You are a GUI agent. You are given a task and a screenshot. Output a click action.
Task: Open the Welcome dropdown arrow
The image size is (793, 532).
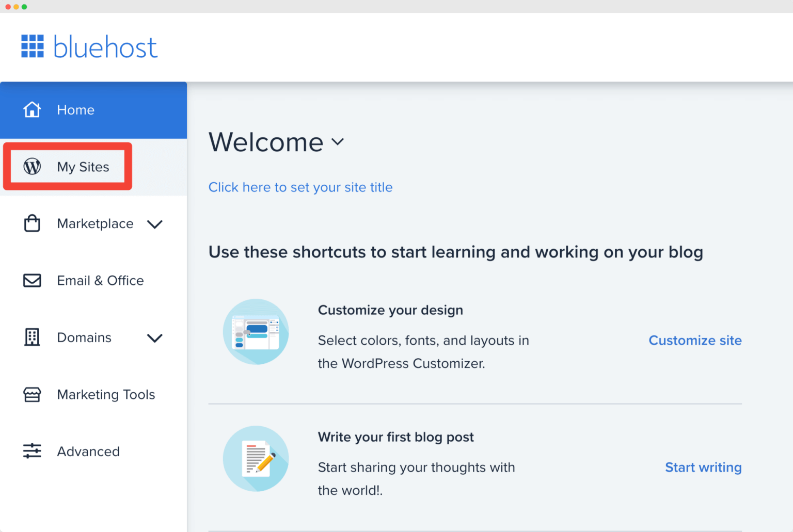tap(338, 142)
